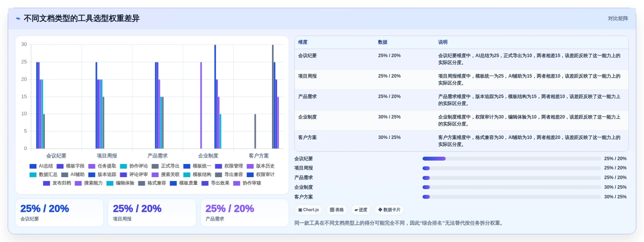Select the 权限审计 legend entry
The width and height of the screenshot is (644, 242).
[x=260, y=175]
